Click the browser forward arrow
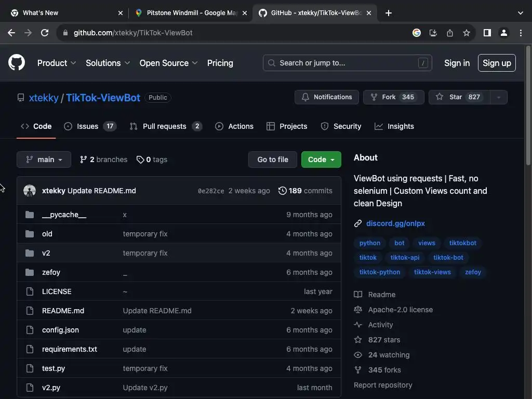This screenshot has height=399, width=532. pos(28,33)
